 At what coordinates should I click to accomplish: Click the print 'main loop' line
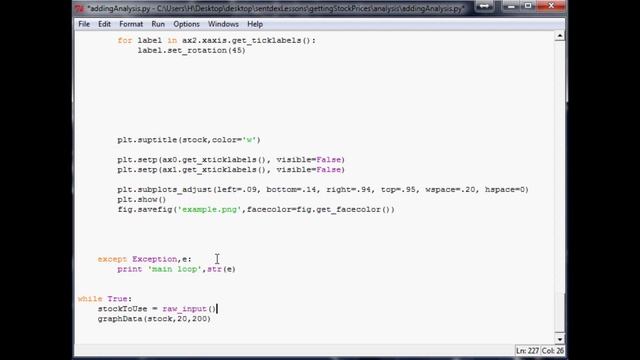pyautogui.click(x=176, y=269)
